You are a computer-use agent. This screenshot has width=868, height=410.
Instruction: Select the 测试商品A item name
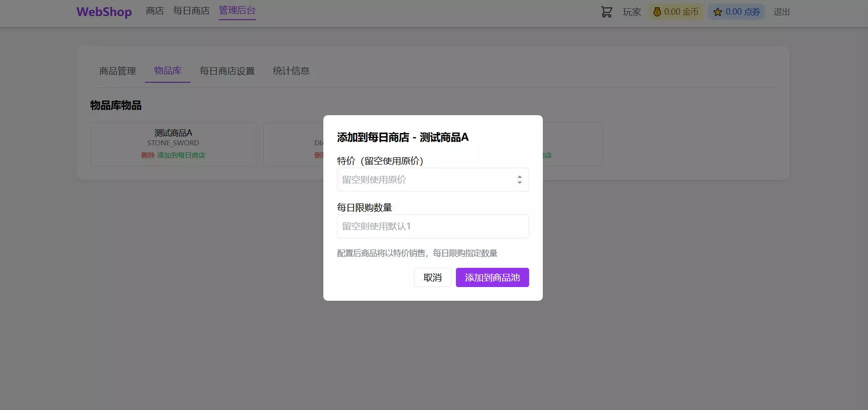point(173,133)
